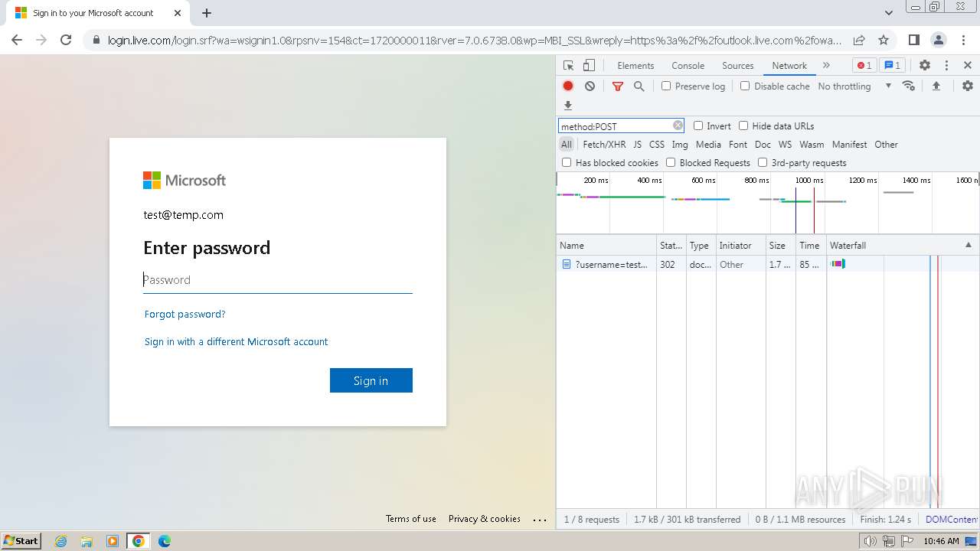This screenshot has height=551, width=980.
Task: Click the import HAR upload icon
Action: tap(936, 86)
